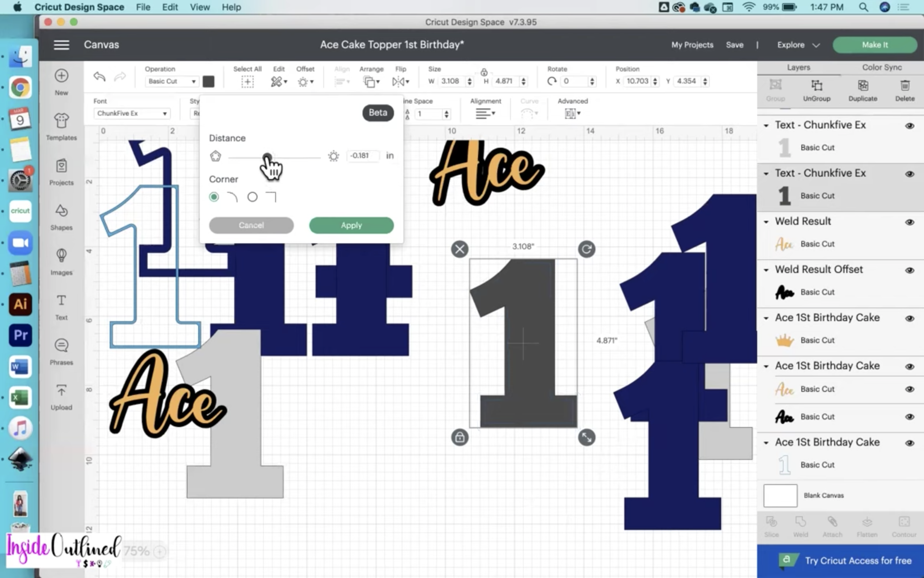Open the ChunkFive Ex font dropdown
This screenshot has width=924, height=578.
click(132, 113)
